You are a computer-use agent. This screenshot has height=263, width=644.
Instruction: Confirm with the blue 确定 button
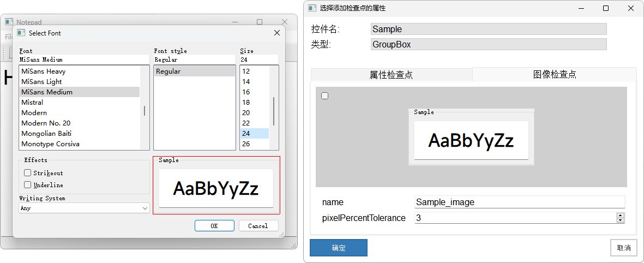(339, 248)
